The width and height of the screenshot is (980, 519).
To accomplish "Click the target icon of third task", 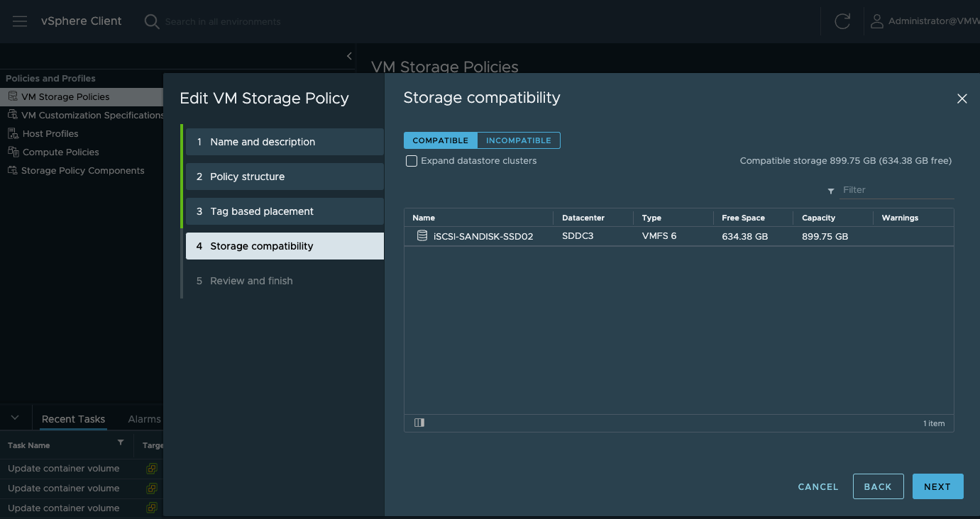I will click(151, 508).
